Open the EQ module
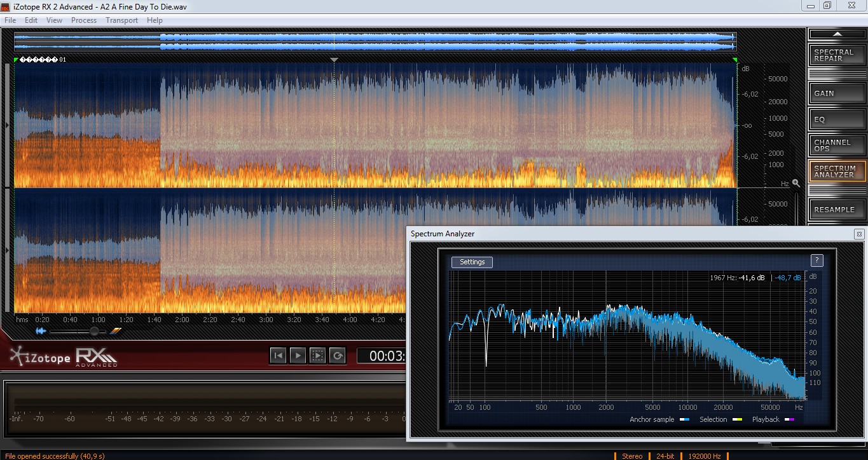This screenshot has height=460, width=868. [x=837, y=119]
